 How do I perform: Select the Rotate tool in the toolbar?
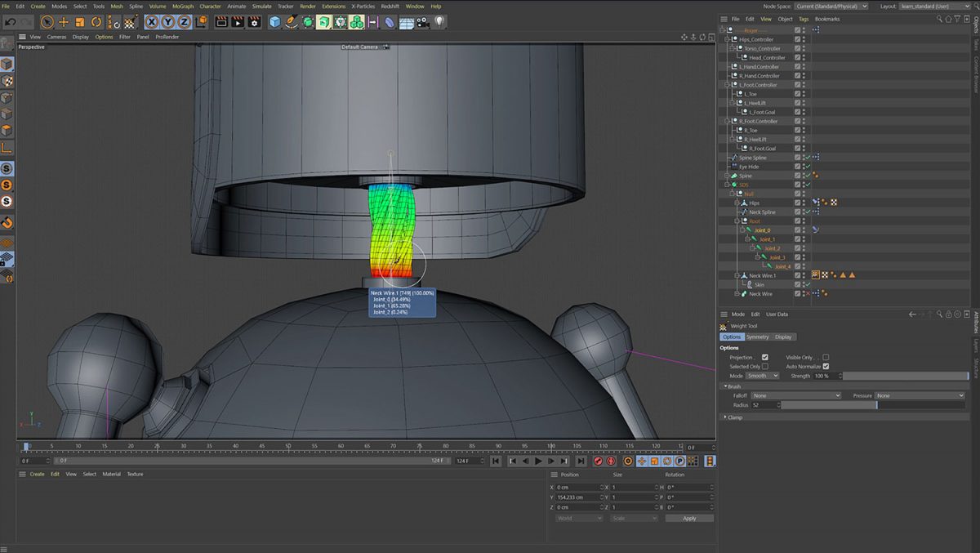[x=98, y=21]
